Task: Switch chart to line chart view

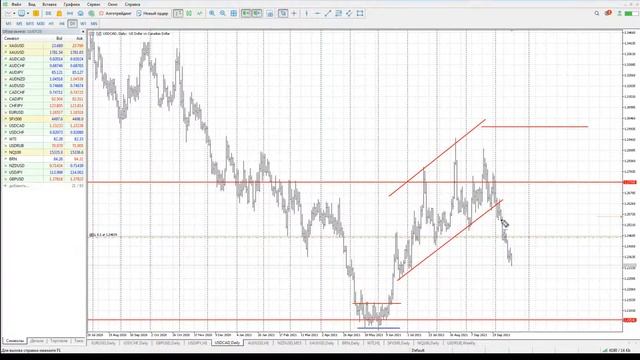Action: click(200, 13)
